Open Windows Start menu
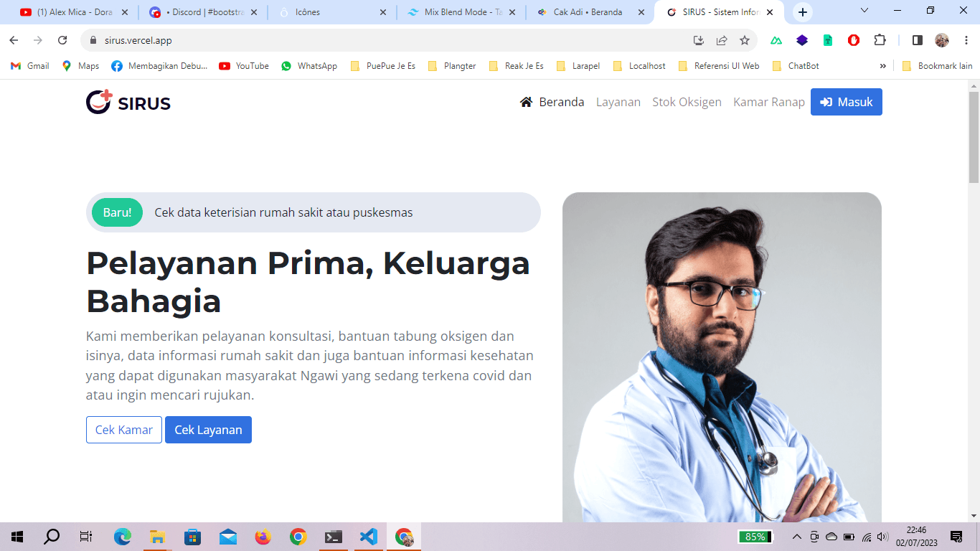 tap(17, 536)
